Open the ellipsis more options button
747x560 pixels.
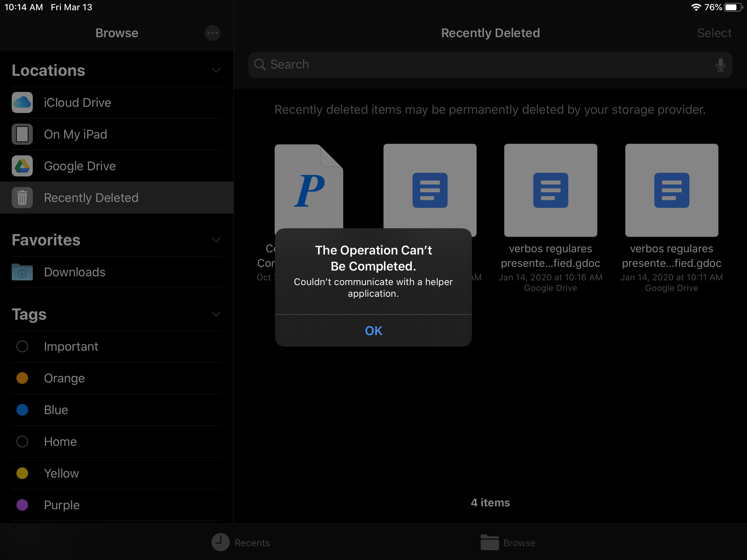(213, 33)
